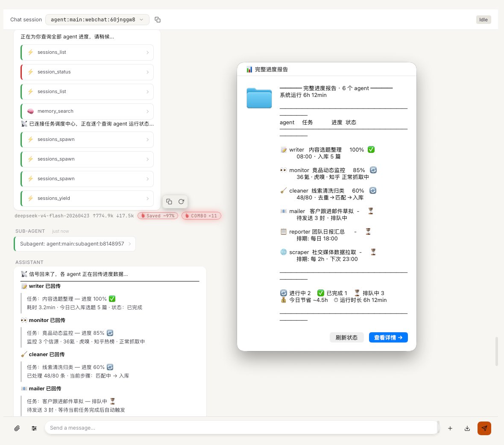Click the '进行中 2' summary status
504x445 pixels.
click(296, 293)
